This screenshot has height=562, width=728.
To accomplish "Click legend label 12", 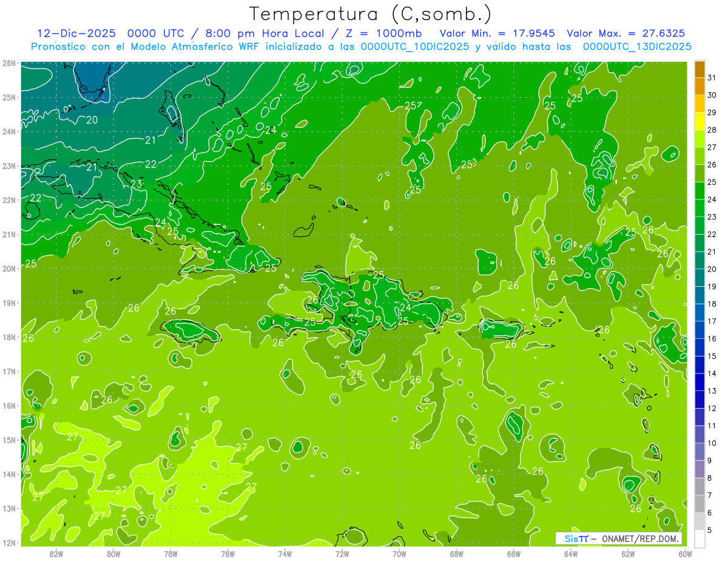I will (x=712, y=408).
